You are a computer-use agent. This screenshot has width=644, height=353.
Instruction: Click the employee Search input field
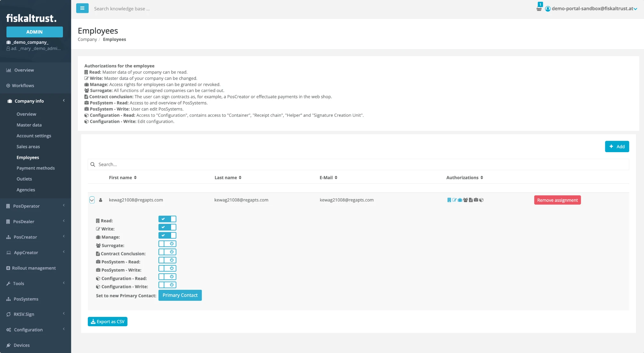pos(358,164)
